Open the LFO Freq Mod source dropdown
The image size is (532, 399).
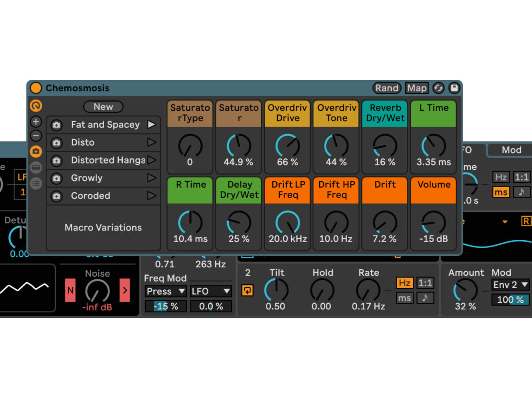click(x=211, y=291)
